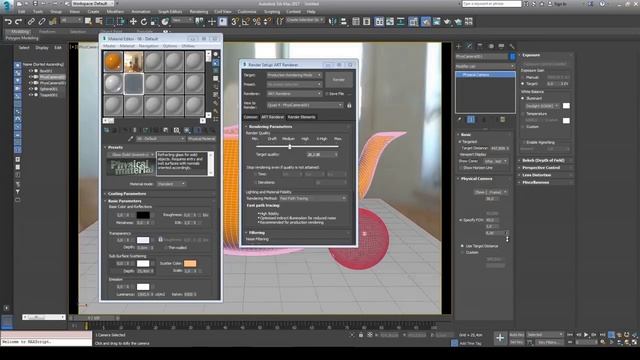
Task: Click the Render Quality slider handle
Action: click(290, 147)
